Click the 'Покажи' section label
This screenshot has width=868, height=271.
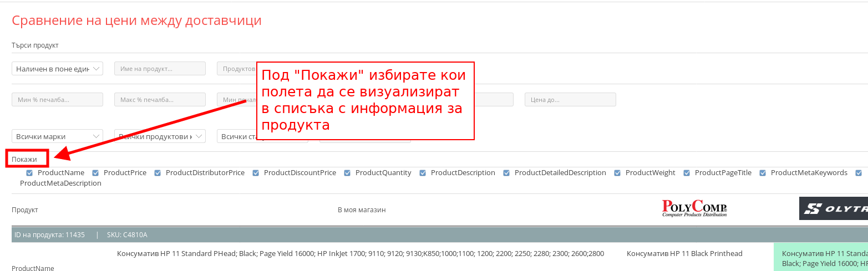tap(24, 159)
